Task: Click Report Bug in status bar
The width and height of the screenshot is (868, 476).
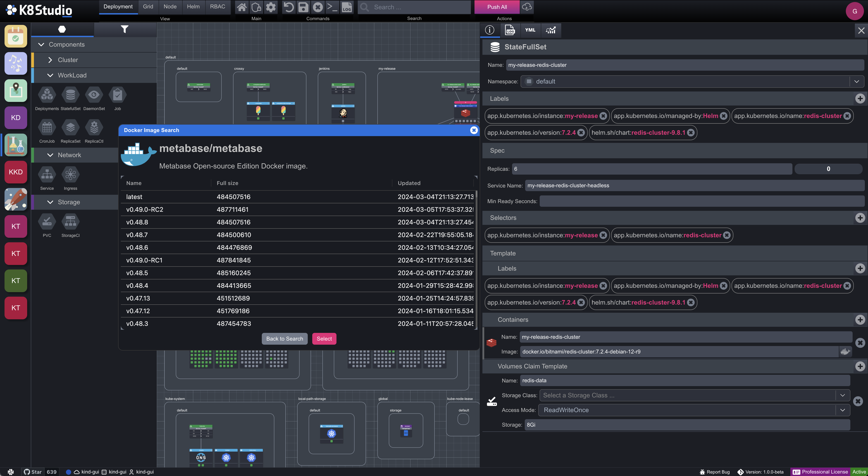Action: pos(714,472)
